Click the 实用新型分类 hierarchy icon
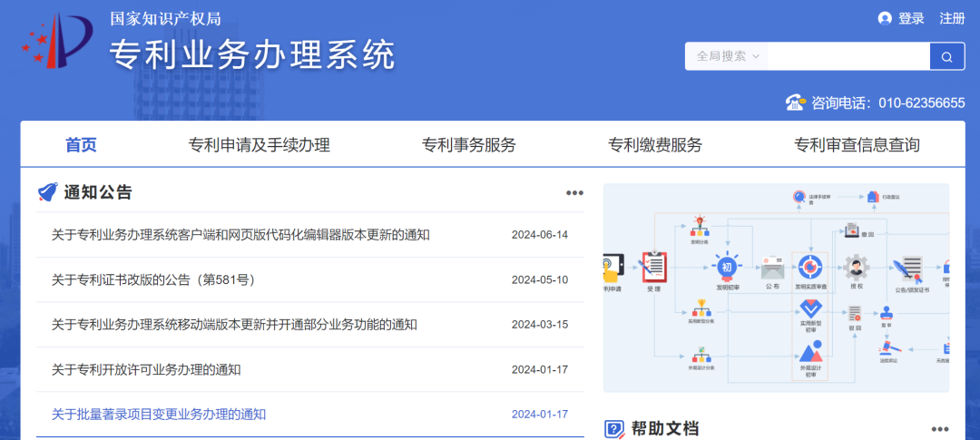 pyautogui.click(x=700, y=308)
